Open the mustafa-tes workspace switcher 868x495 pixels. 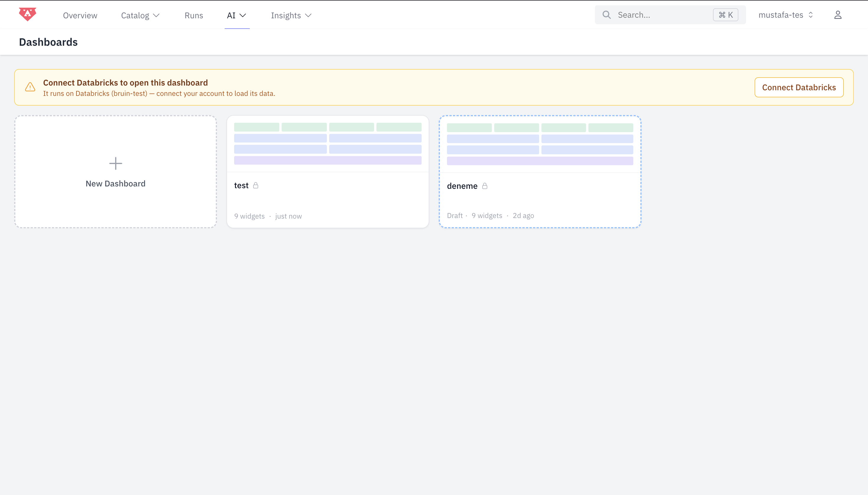tap(786, 15)
